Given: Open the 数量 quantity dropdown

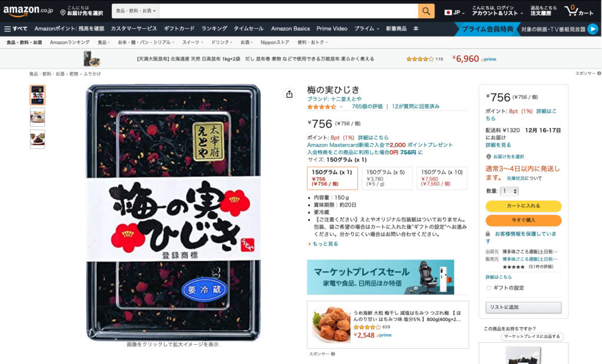Looking at the screenshot, I should coord(510,191).
